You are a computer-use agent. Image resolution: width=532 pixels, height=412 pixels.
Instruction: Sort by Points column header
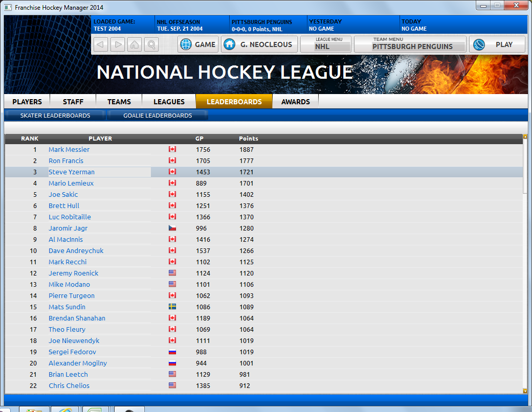click(x=249, y=139)
